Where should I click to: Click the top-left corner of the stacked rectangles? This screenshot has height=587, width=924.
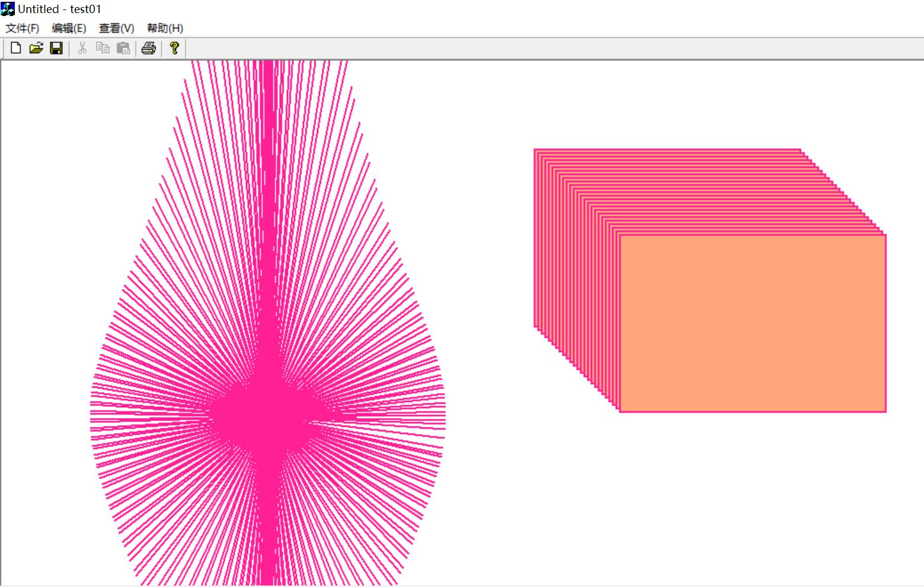535,151
